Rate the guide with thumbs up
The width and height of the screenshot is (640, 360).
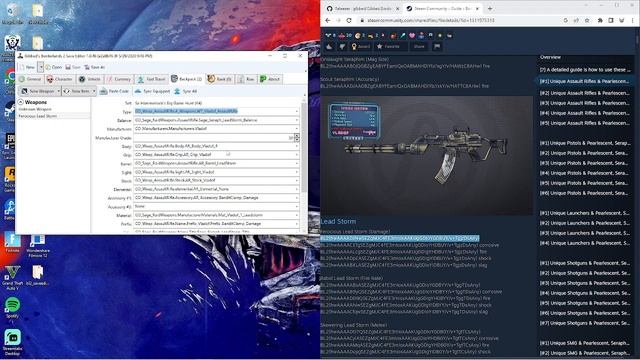point(329,47)
